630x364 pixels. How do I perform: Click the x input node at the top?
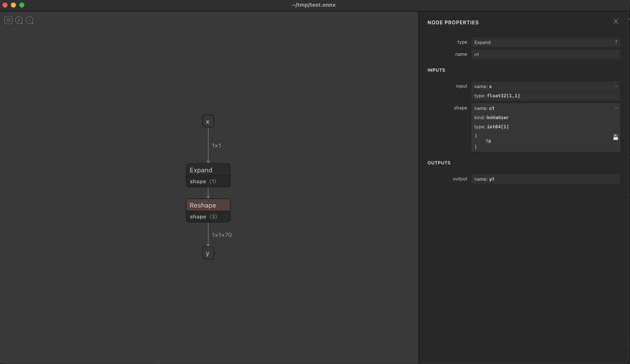tap(208, 121)
